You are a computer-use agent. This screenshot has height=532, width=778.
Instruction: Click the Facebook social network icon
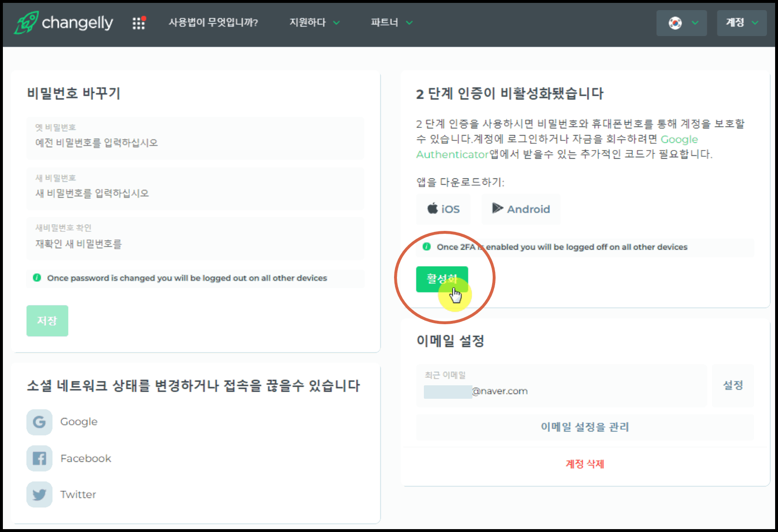[39, 458]
